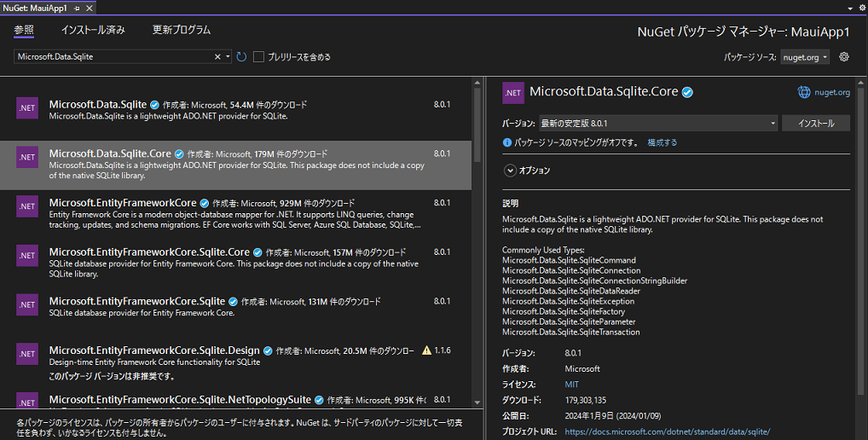The height and width of the screenshot is (440, 868).
Task: Select the NuGet: MauiApp1 document tab
Action: tap(35, 9)
